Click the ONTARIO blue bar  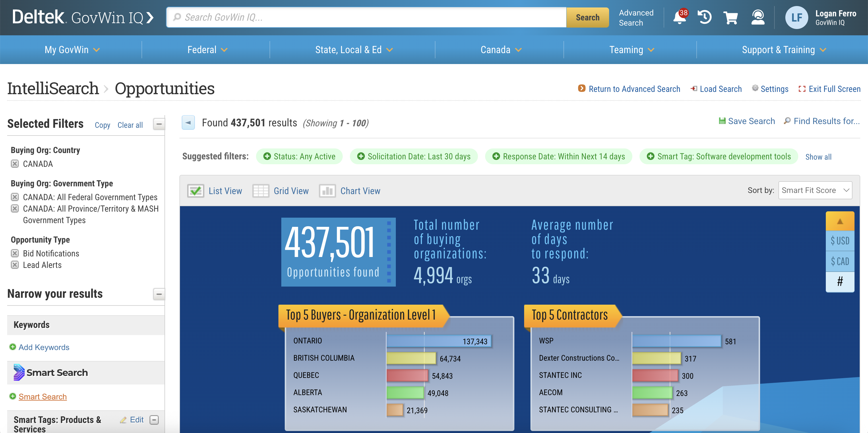439,341
